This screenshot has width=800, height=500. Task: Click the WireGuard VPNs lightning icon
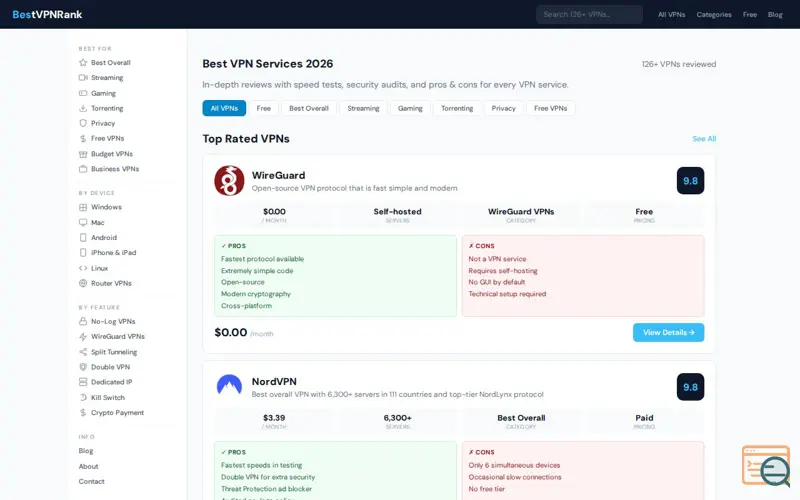tap(83, 337)
